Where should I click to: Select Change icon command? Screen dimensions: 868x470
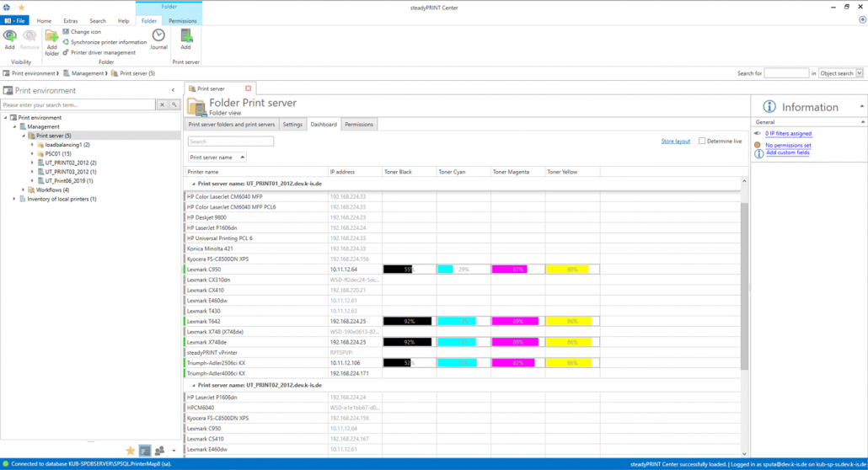tap(82, 32)
